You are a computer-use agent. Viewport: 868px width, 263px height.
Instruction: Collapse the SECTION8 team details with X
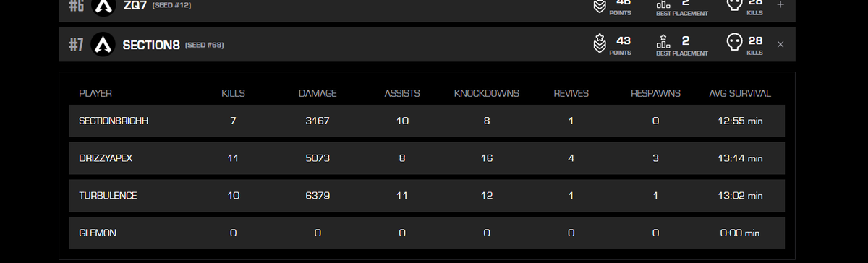coord(780,45)
